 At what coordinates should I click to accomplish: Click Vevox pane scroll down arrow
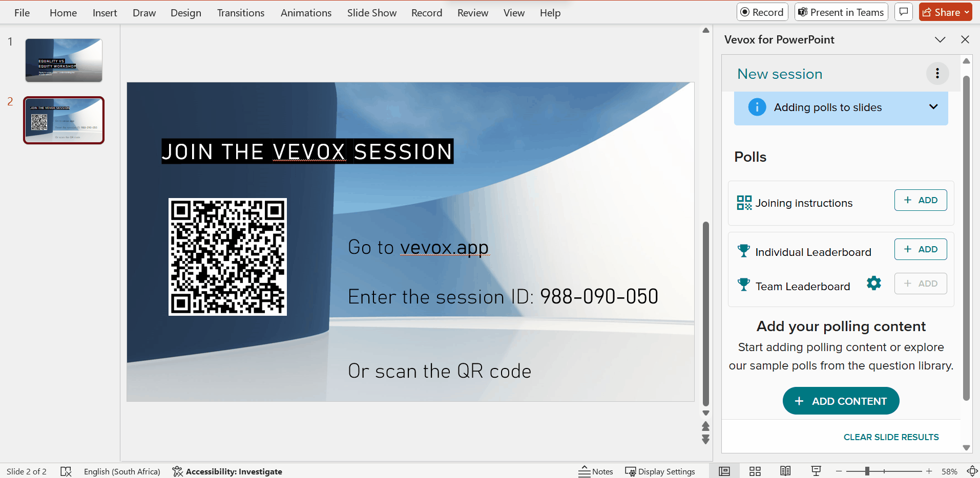click(x=966, y=448)
